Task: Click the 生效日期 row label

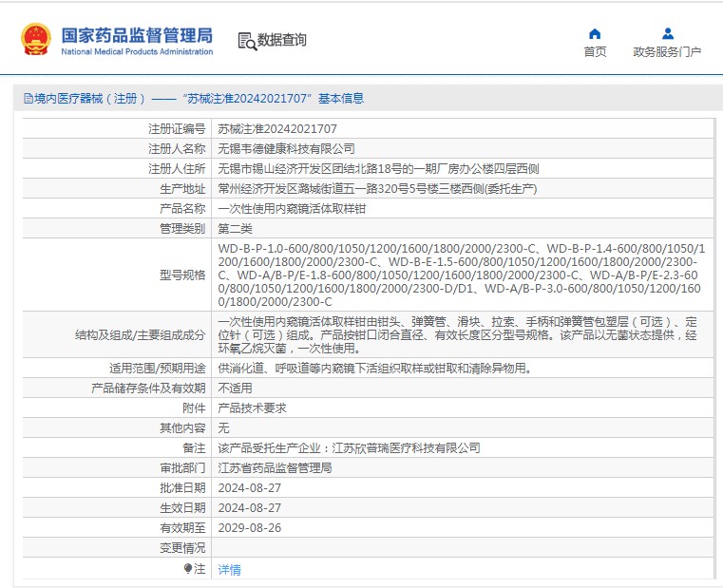Action: coord(182,508)
